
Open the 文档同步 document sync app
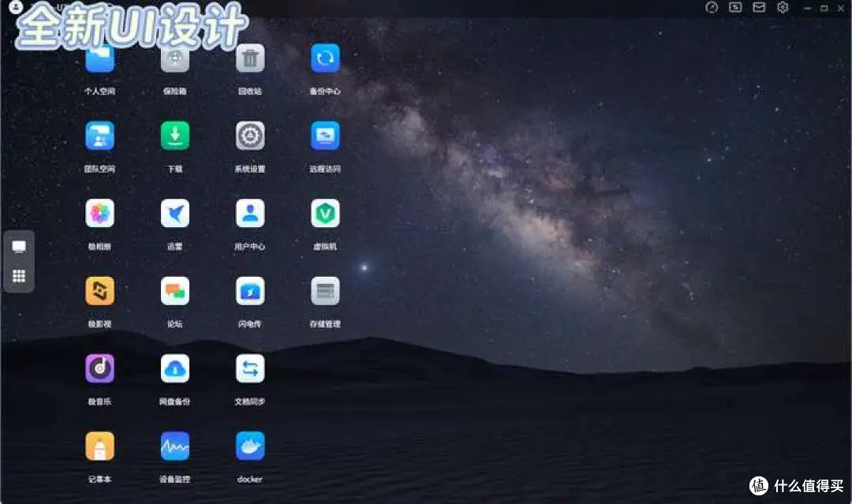[x=250, y=369]
